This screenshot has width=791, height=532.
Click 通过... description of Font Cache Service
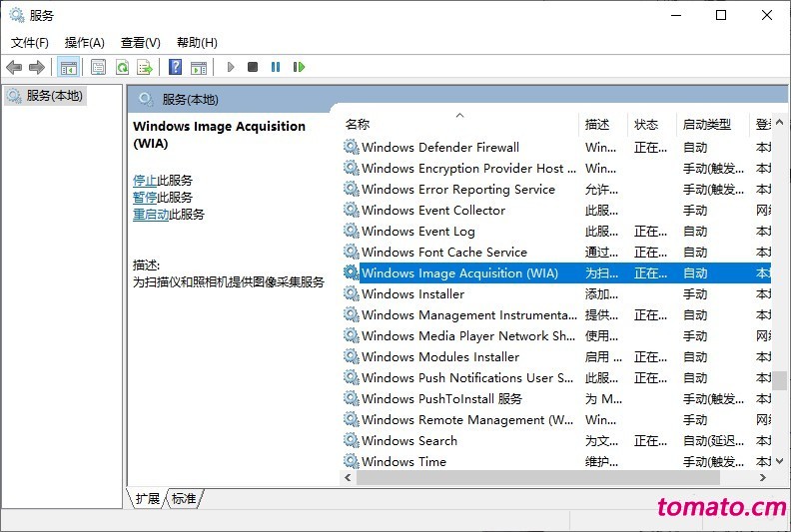(x=601, y=252)
